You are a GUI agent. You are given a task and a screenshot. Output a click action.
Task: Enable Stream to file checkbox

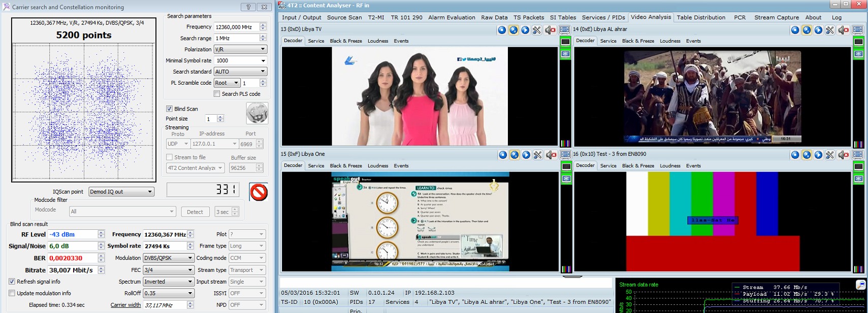coord(170,157)
